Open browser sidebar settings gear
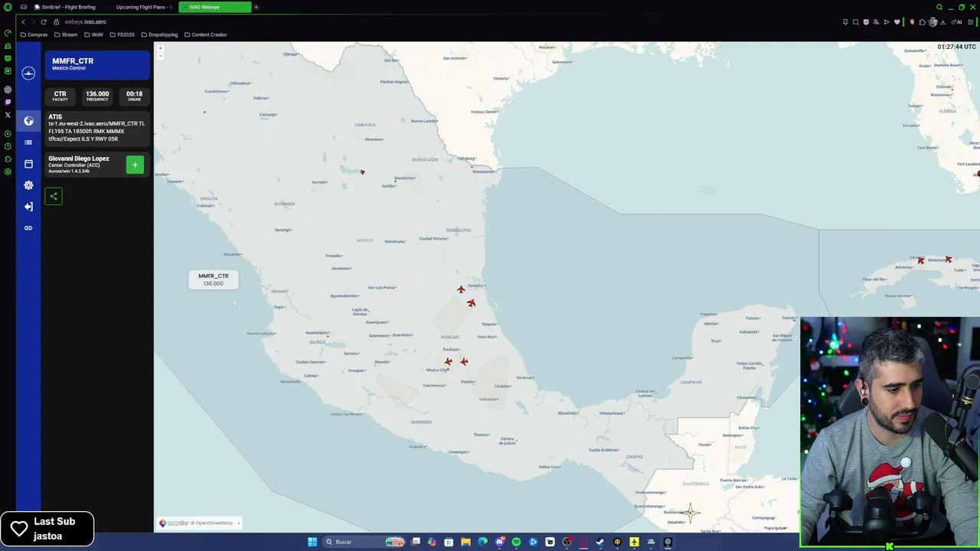The image size is (980, 551). pyautogui.click(x=8, y=171)
